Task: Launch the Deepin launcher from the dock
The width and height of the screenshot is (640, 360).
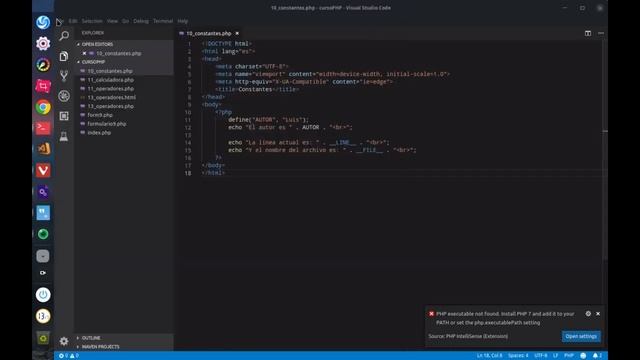Action: pos(43,22)
